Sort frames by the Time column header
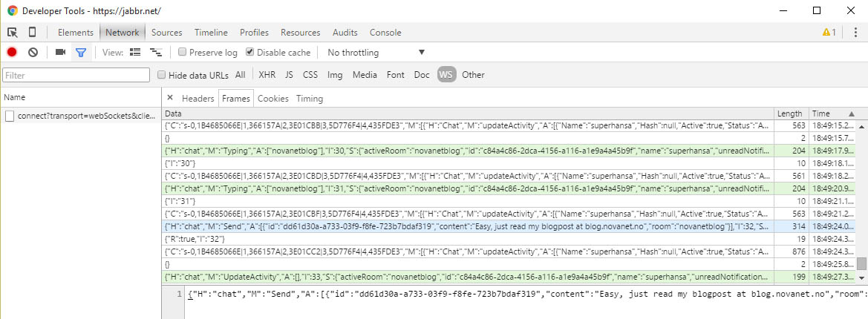The width and height of the screenshot is (868, 319). [821, 114]
